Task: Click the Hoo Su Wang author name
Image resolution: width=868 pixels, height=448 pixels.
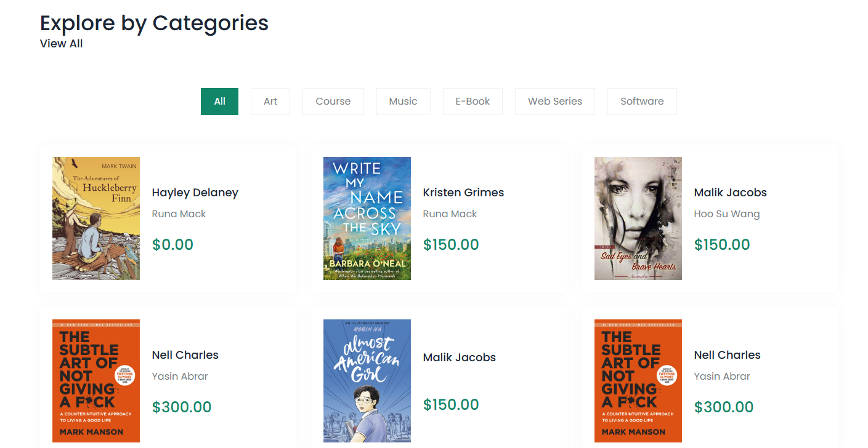Action: tap(727, 214)
